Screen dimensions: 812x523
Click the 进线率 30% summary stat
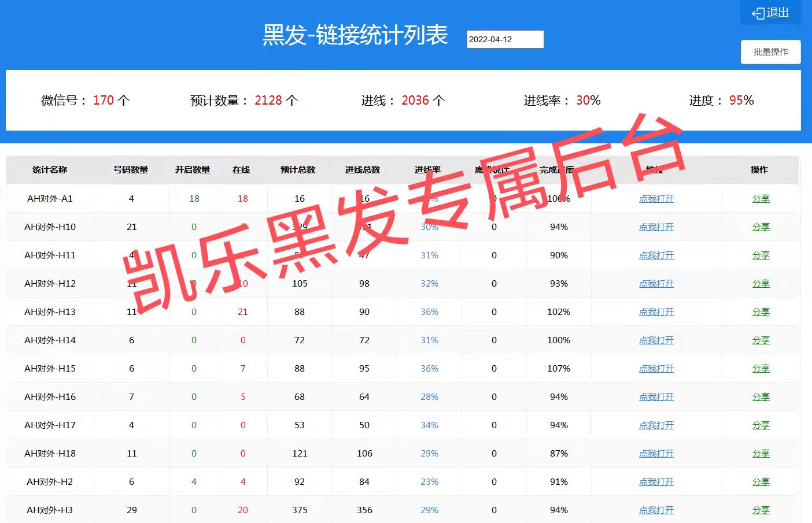pos(562,101)
